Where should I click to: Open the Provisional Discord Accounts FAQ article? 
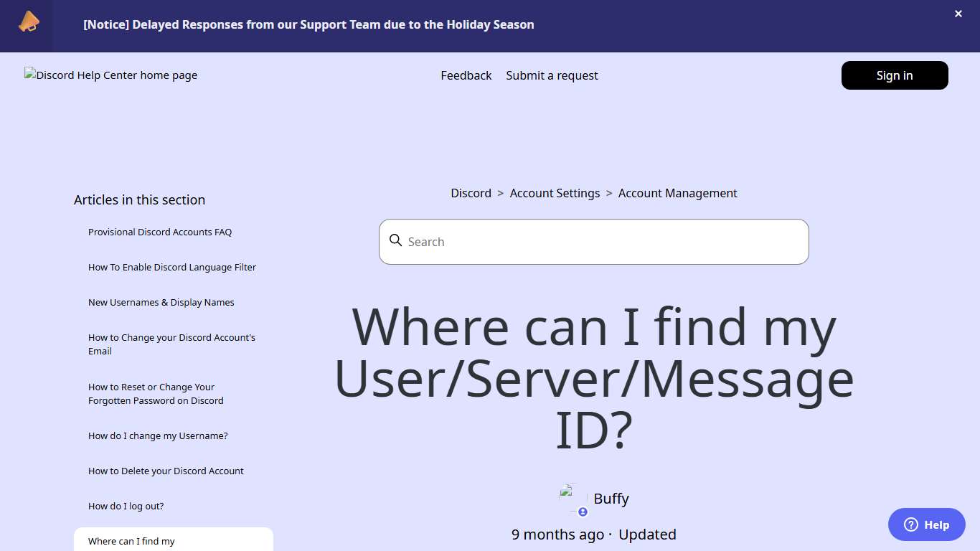(160, 232)
